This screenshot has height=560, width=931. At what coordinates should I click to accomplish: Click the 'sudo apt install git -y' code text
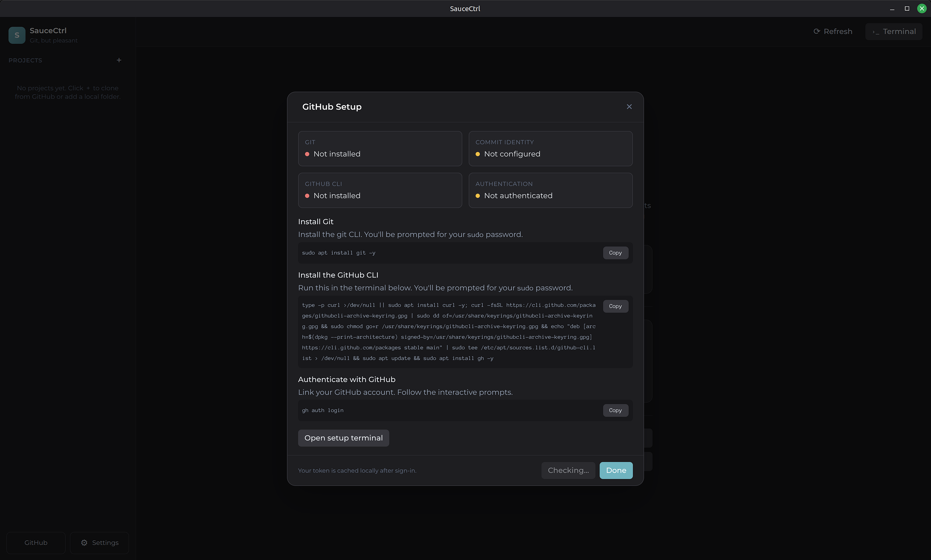pyautogui.click(x=338, y=253)
